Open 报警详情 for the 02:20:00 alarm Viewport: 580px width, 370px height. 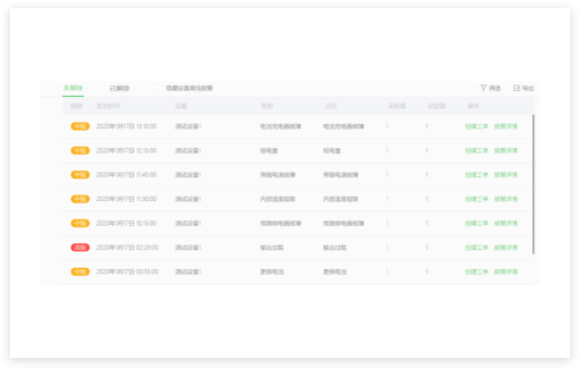click(x=506, y=248)
